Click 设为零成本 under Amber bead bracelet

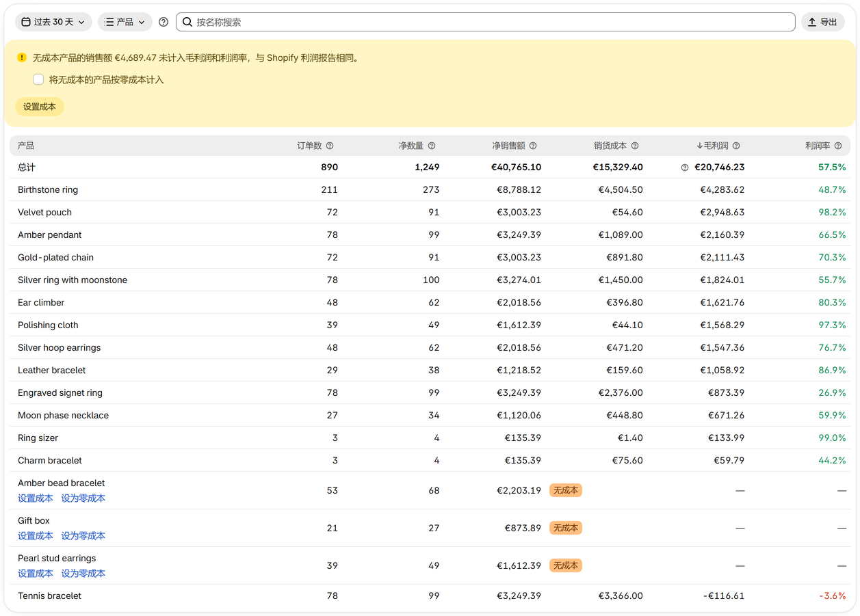tap(83, 498)
